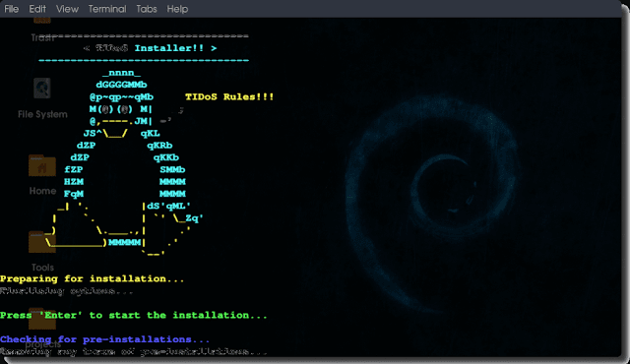Open the File menu
Image resolution: width=630 pixels, height=364 pixels.
point(11,9)
